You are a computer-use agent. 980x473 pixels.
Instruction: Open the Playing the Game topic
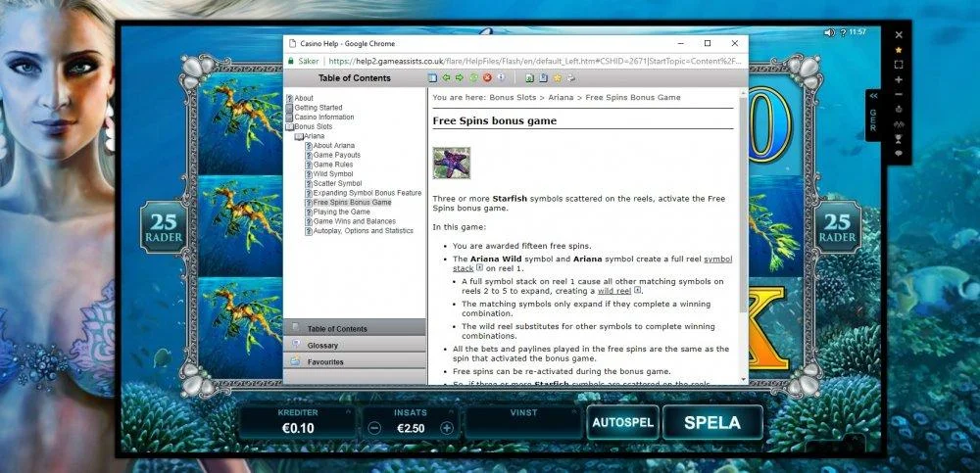coord(341,212)
